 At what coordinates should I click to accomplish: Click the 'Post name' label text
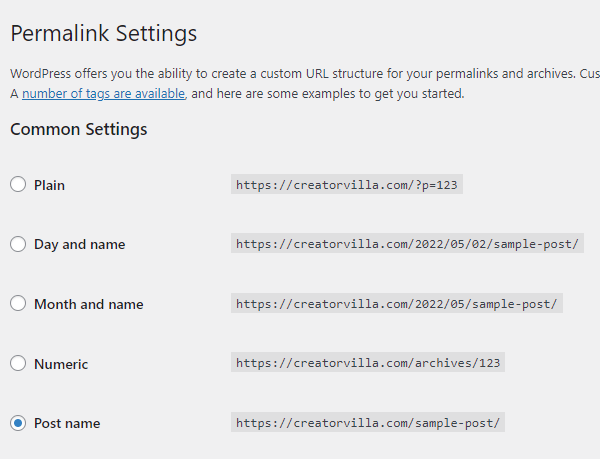click(67, 423)
